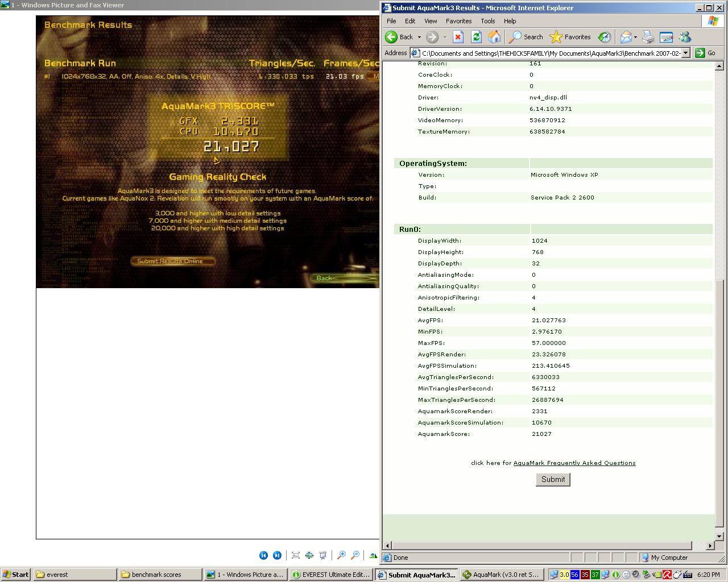Select the Microsoft Windows XP version text
The image size is (728, 582).
point(564,174)
